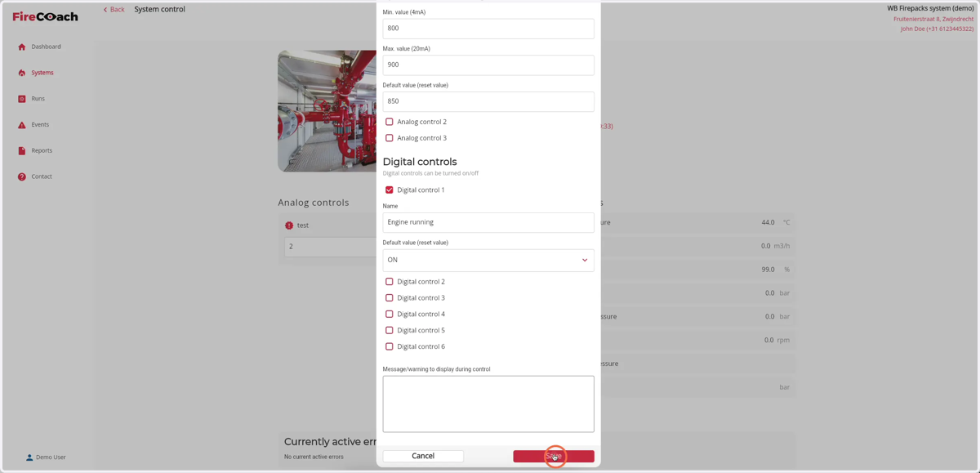
Task: Click the message/warning text area
Action: [x=488, y=404]
